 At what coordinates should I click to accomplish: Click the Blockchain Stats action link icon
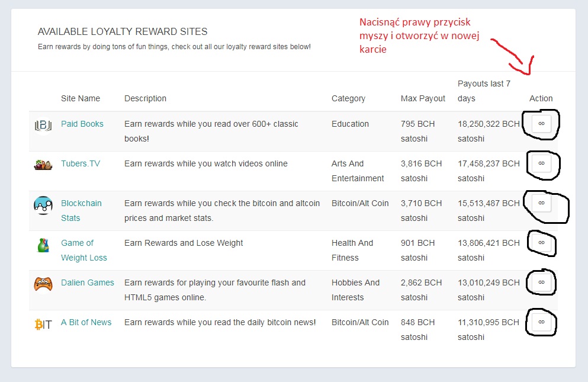pyautogui.click(x=541, y=203)
